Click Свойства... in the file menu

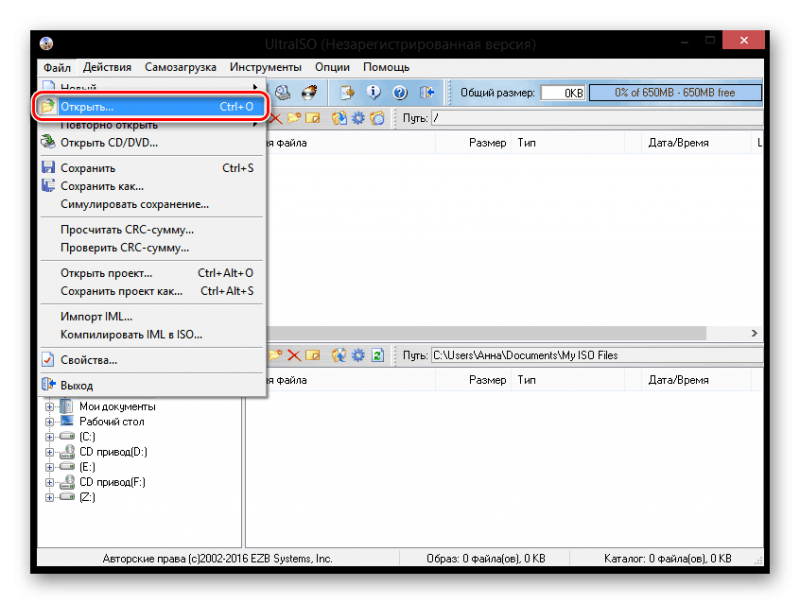(x=88, y=360)
